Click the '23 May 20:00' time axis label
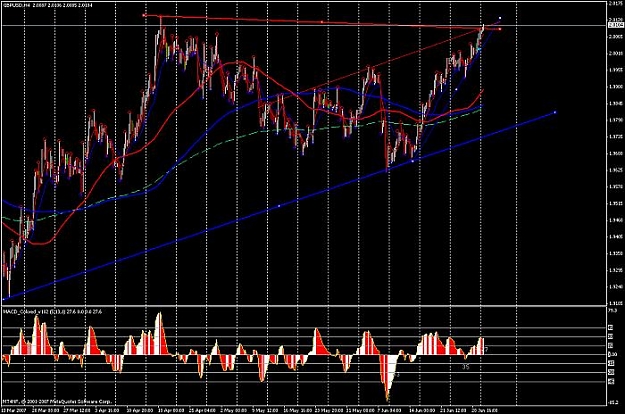 click(x=329, y=410)
